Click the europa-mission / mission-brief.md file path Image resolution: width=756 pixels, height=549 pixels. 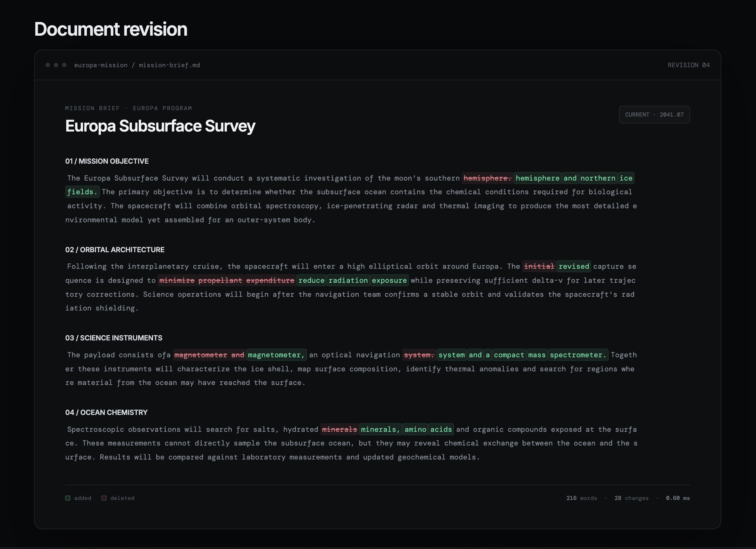pos(137,65)
